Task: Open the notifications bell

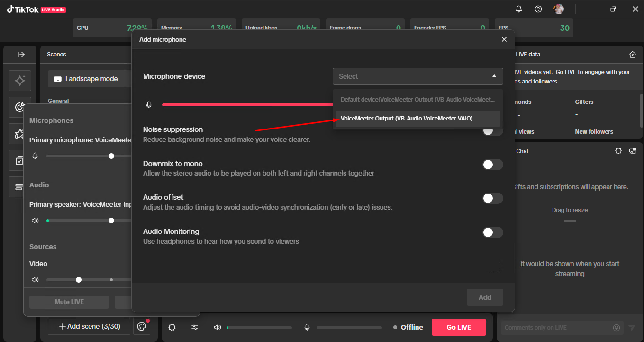Action: [x=519, y=9]
